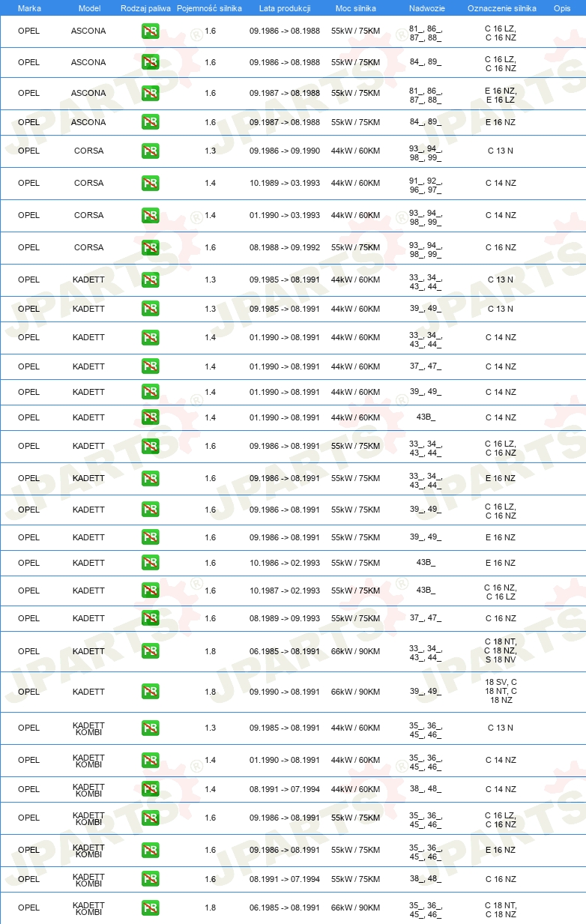This screenshot has height=924, width=586.
Task: Click the Opis column header
Action: tap(561, 8)
